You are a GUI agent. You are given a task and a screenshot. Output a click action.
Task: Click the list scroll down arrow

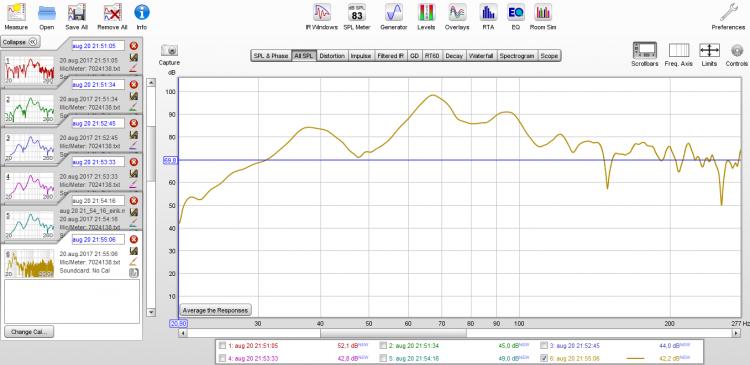(x=151, y=312)
